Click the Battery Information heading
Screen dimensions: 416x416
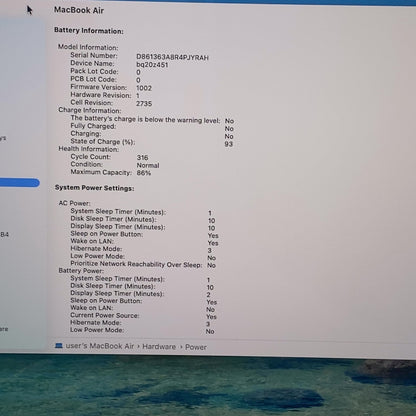tap(89, 31)
